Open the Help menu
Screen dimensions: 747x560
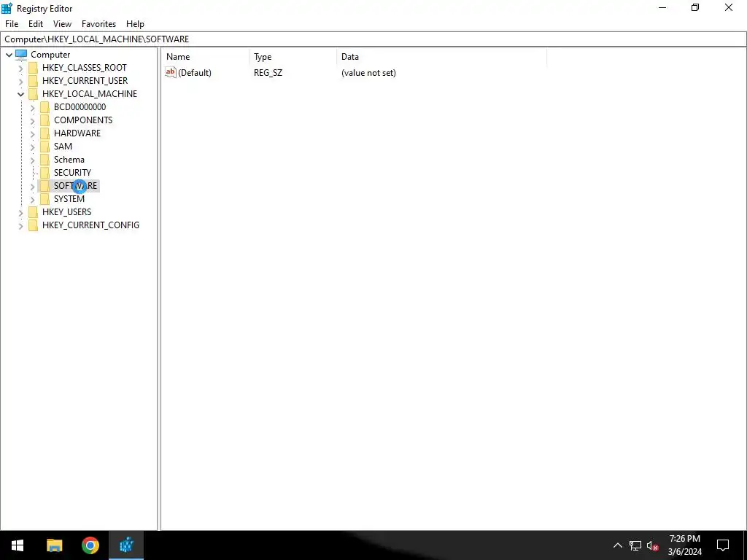135,24
